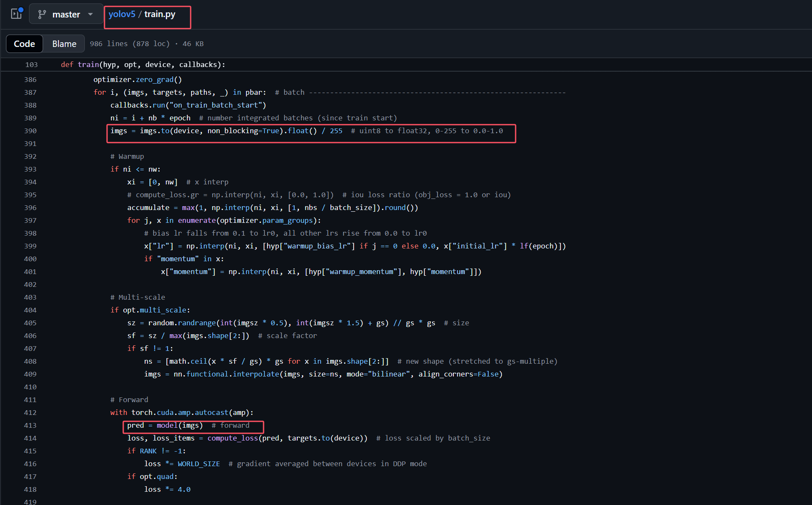Click the train.py file name in breadcrumb
The width and height of the screenshot is (812, 505).
click(159, 14)
